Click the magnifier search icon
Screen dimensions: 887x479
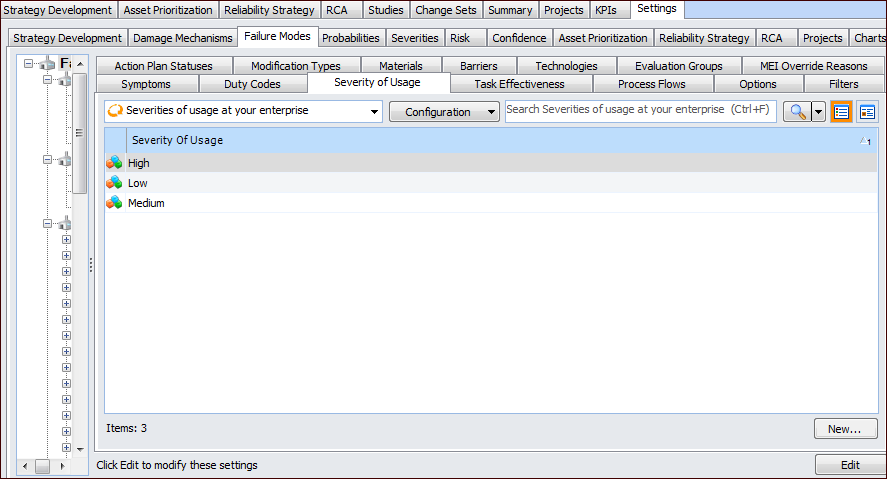coord(798,112)
